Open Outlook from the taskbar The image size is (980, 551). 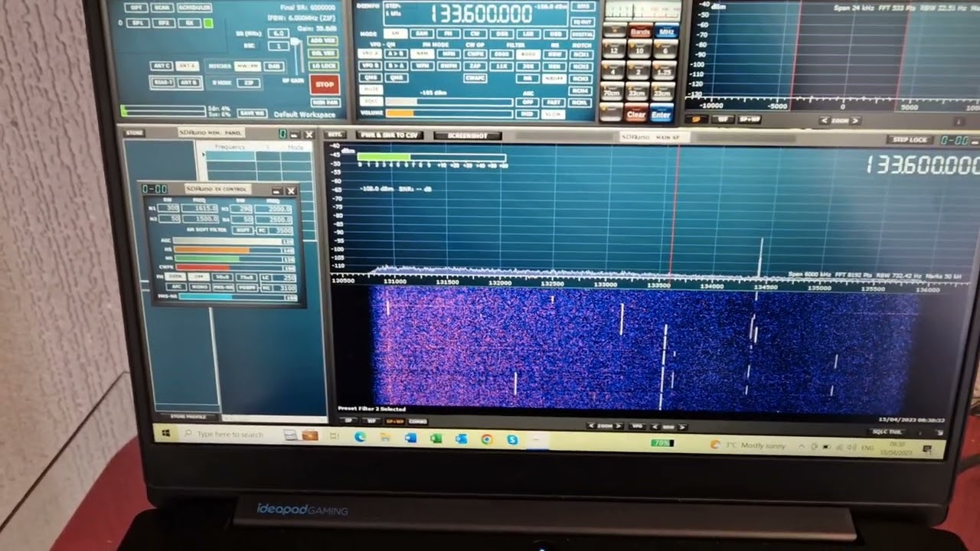click(461, 439)
